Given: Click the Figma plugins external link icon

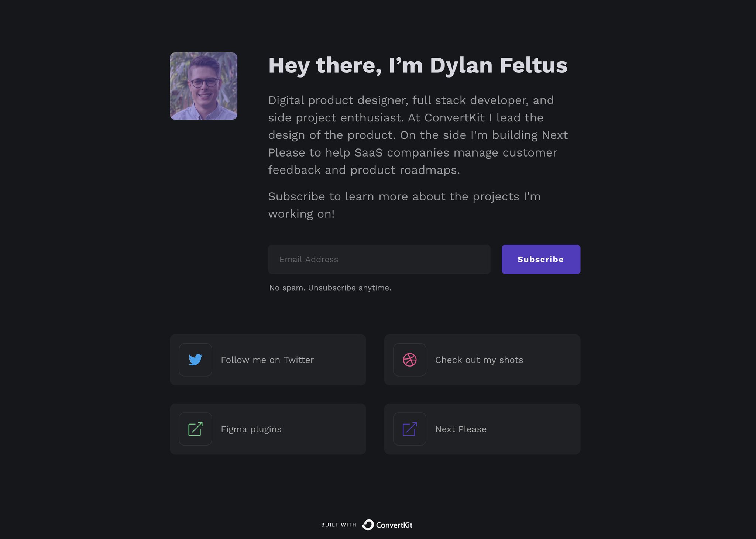Looking at the screenshot, I should 195,429.
